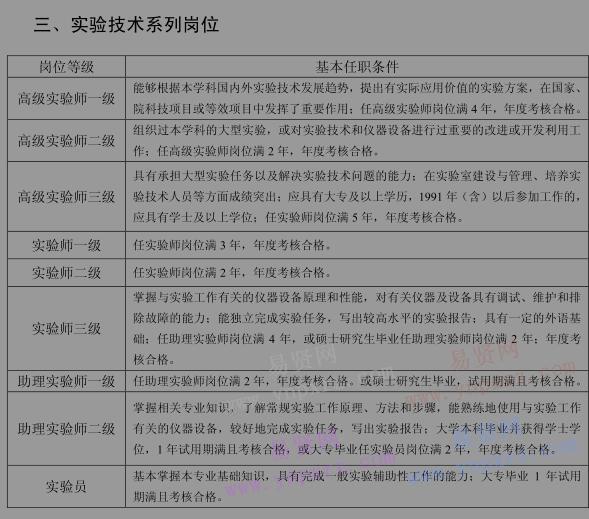Select the 实验师二级 cell
Image resolution: width=589 pixels, height=519 pixels.
click(x=66, y=273)
